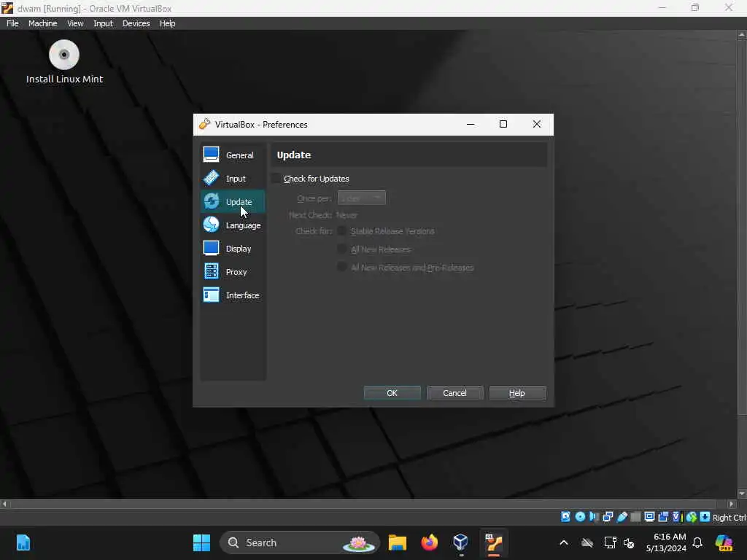
Task: Open the File menu
Action: 12,23
